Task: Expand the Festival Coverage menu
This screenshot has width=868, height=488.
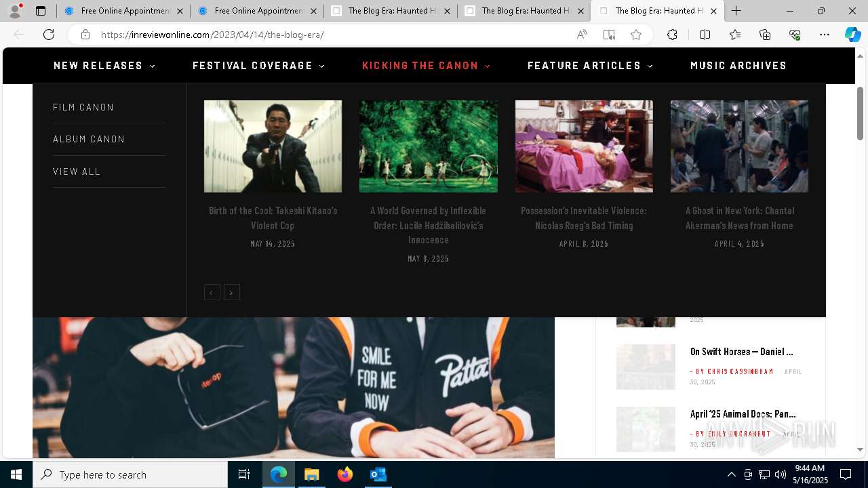Action: [258, 66]
